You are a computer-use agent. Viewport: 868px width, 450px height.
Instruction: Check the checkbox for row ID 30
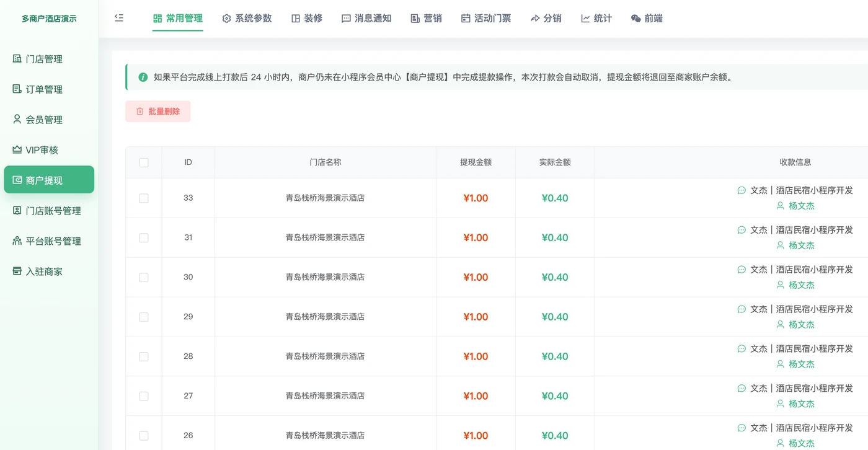click(144, 277)
